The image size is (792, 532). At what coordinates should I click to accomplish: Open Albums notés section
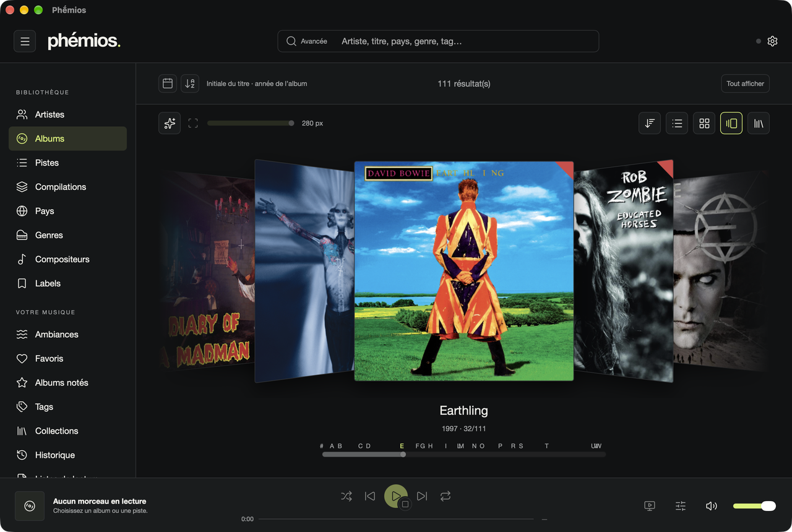(x=67, y=382)
